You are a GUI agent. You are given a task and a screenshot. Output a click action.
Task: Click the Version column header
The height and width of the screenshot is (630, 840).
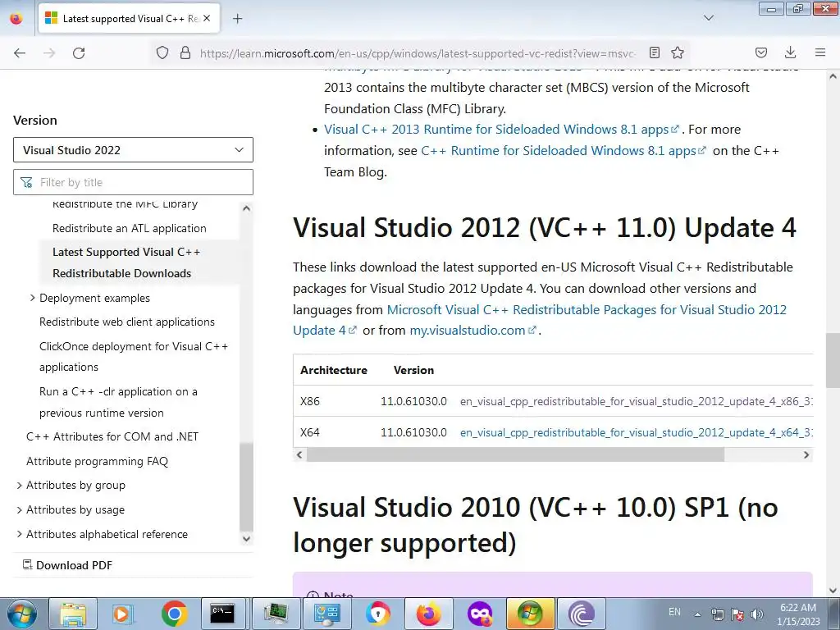coord(413,370)
